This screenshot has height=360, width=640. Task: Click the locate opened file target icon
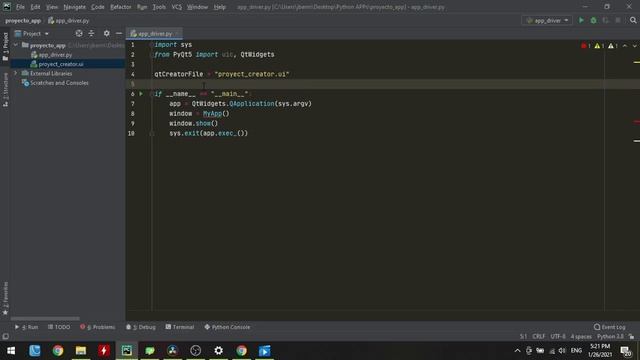pyautogui.click(x=79, y=33)
